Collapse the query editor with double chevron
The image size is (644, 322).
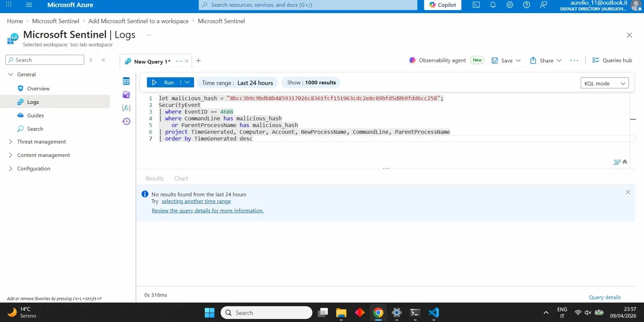(x=625, y=162)
